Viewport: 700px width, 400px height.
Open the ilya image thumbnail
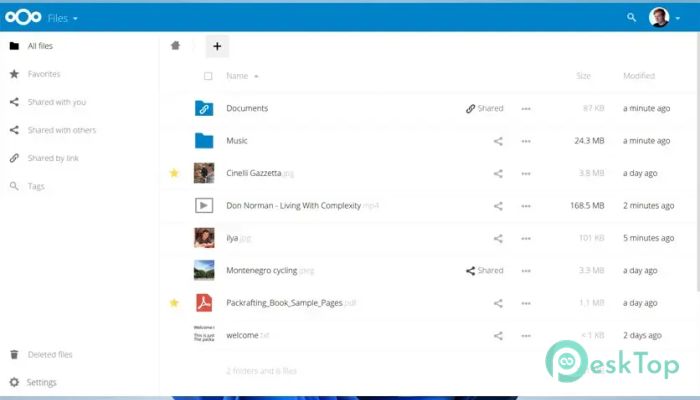[x=204, y=238]
